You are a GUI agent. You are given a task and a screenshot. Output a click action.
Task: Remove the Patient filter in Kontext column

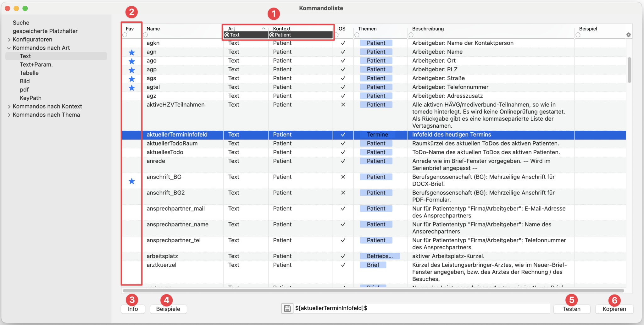pos(272,35)
